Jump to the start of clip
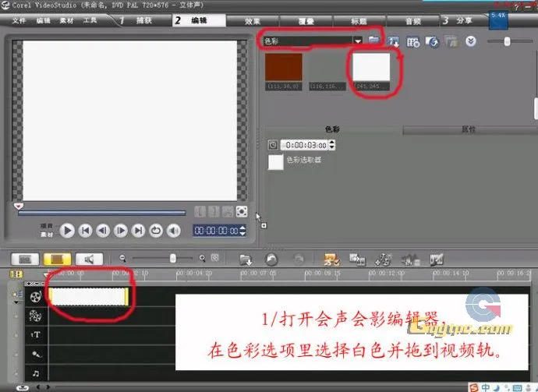 pyautogui.click(x=85, y=231)
